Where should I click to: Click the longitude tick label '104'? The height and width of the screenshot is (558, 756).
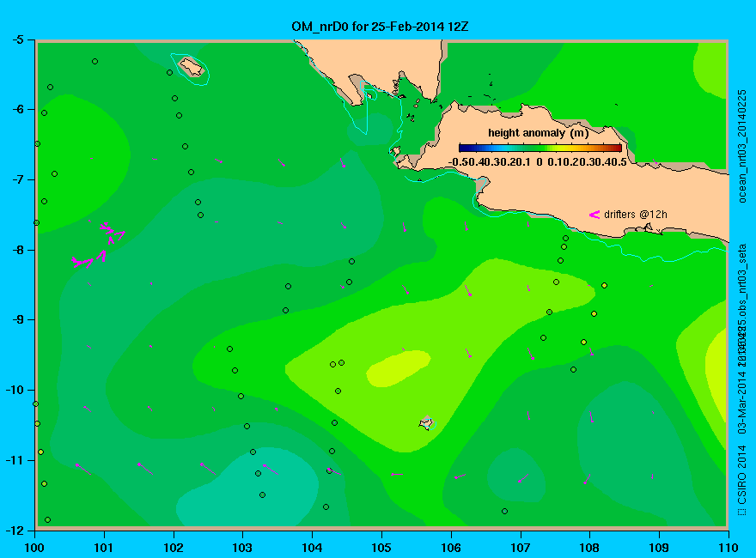[x=312, y=548]
